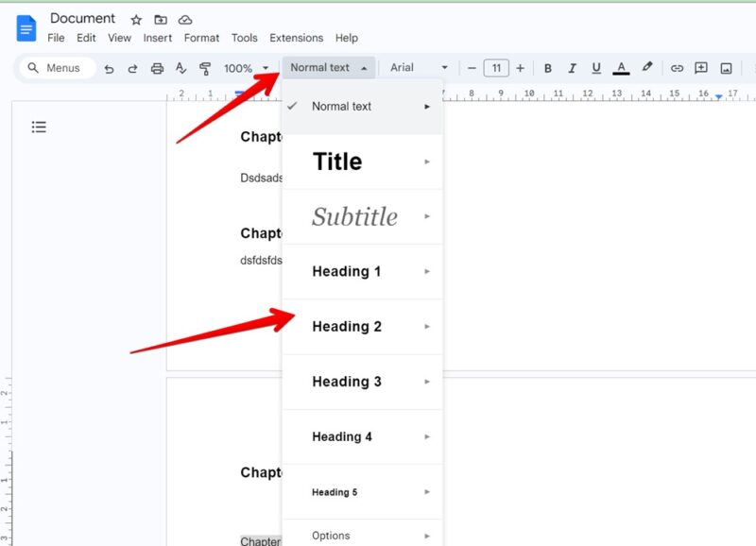Toggle underline formatting

coord(596,67)
